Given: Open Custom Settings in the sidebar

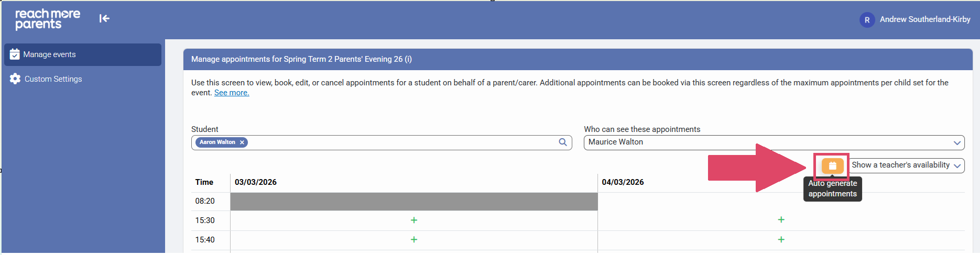Looking at the screenshot, I should tap(53, 79).
